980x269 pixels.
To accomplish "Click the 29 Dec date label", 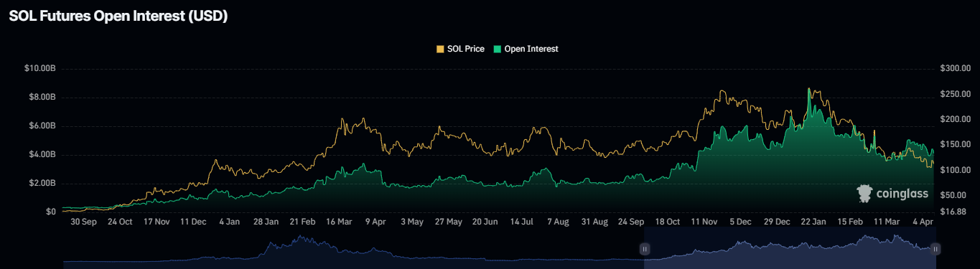I will tap(778, 222).
